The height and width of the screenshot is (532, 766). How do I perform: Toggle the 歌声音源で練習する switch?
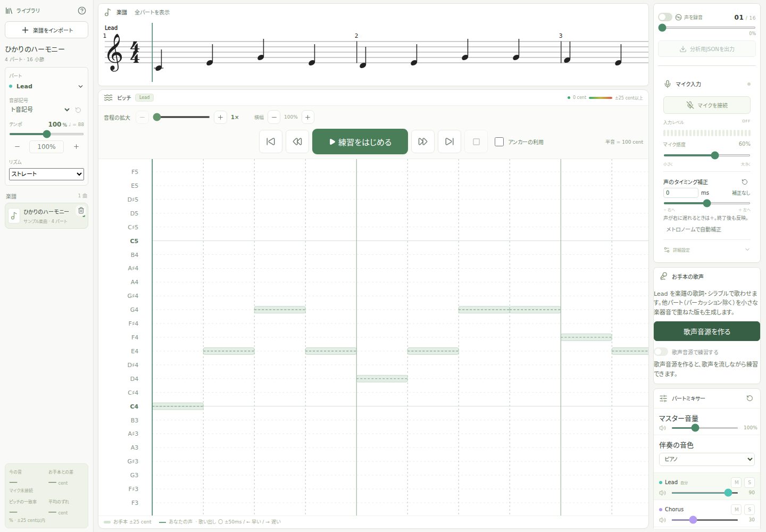pyautogui.click(x=661, y=352)
